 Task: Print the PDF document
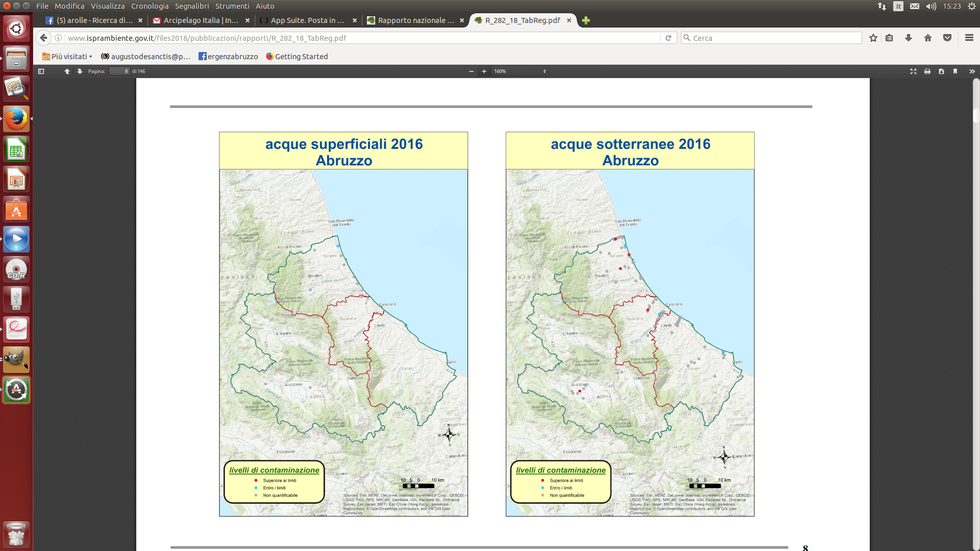point(927,71)
